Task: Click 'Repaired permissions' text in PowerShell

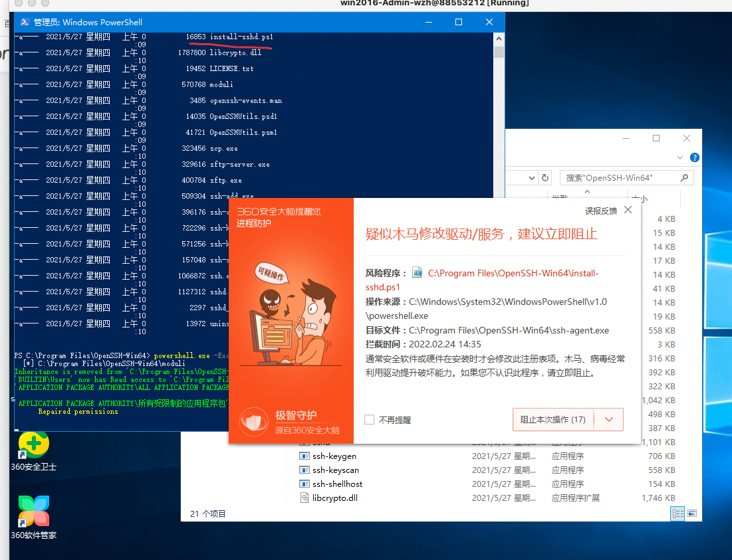Action: pyautogui.click(x=78, y=411)
